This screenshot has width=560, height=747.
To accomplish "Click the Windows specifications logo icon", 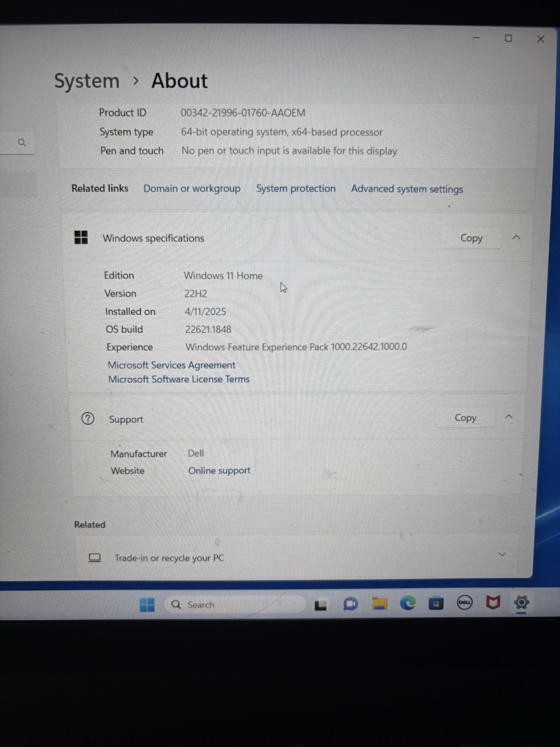I will pos(81,237).
